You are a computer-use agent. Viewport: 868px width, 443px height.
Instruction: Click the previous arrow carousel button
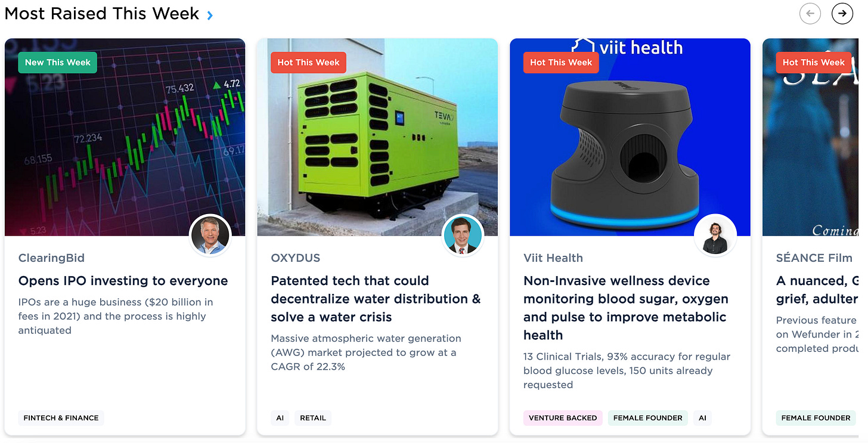(x=810, y=13)
